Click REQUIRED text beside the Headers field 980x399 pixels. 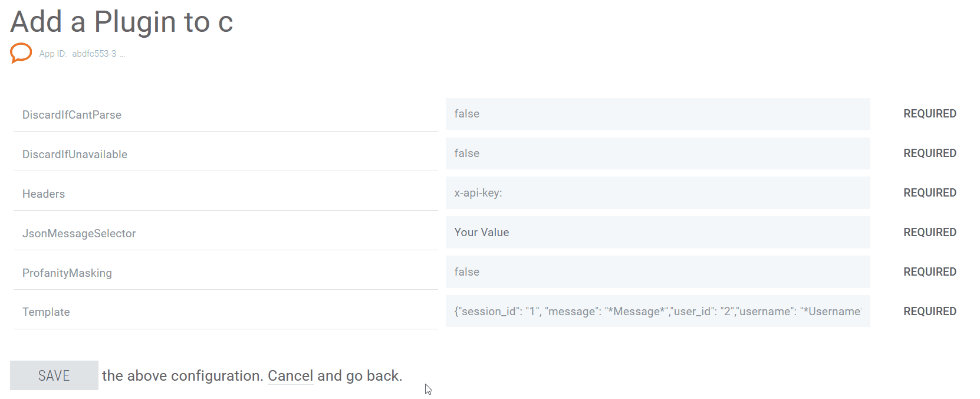[x=930, y=193]
